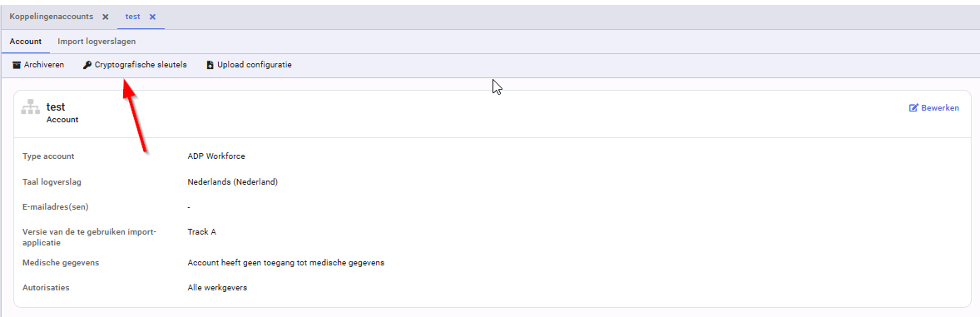
Task: Open the Import logverslagen tab
Action: tap(97, 42)
